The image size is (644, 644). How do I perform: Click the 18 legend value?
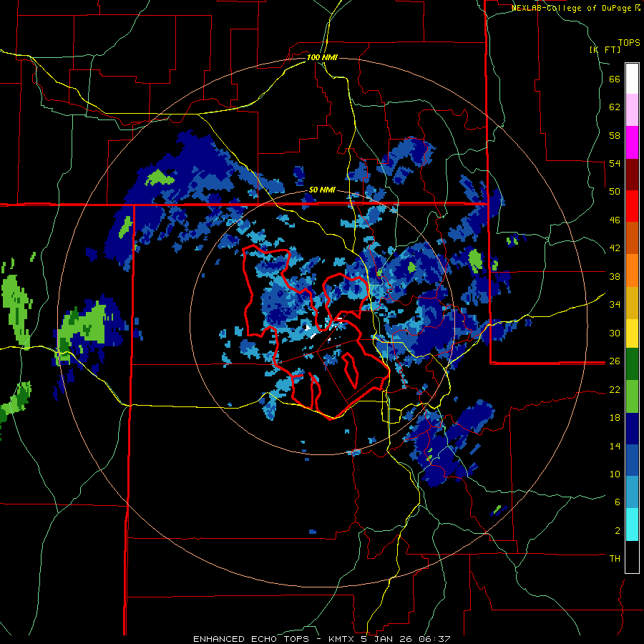click(615, 418)
